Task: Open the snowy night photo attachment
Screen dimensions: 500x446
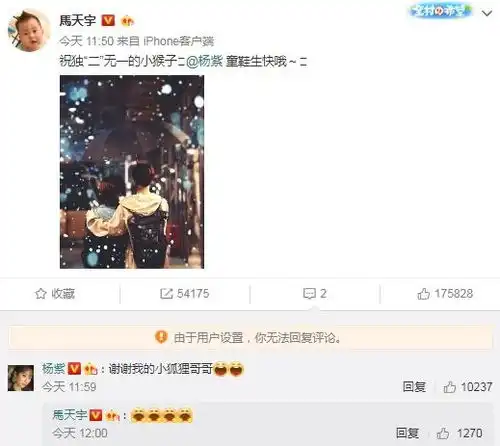Action: pos(132,172)
